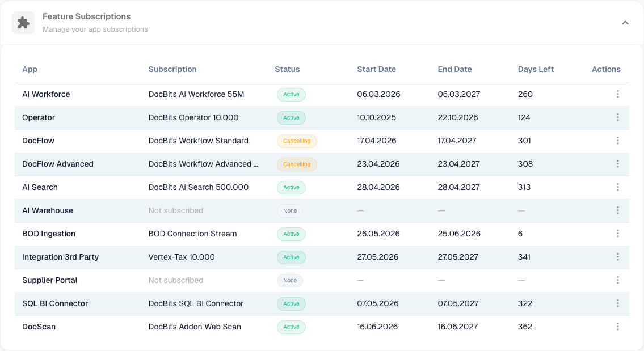The image size is (644, 351).
Task: Click end date 25.06.2026
Action: [459, 234]
